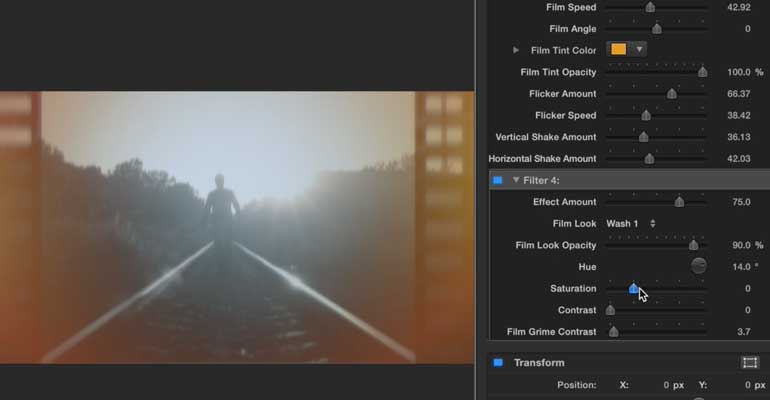Click the Film Look Opacity slider handle
This screenshot has width=770, height=400.
click(693, 245)
